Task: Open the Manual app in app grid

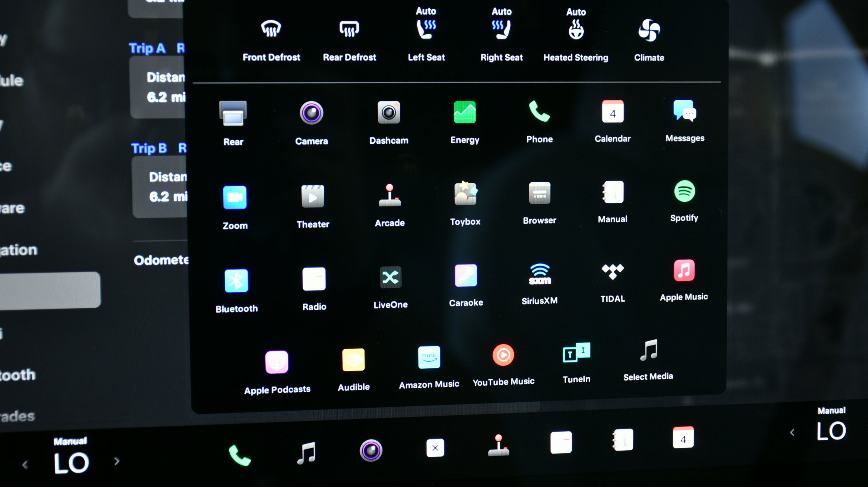Action: [x=613, y=202]
